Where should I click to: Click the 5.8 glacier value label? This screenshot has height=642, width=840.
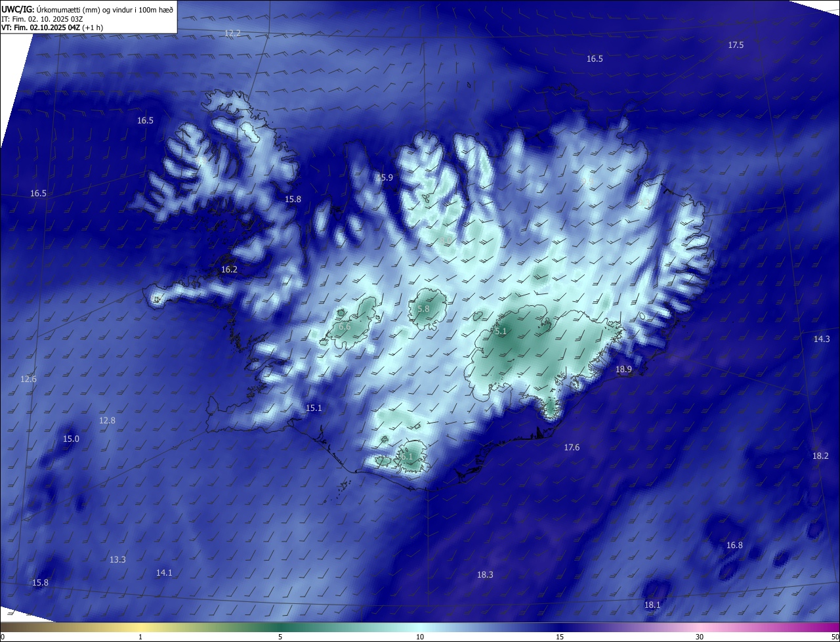click(x=423, y=309)
